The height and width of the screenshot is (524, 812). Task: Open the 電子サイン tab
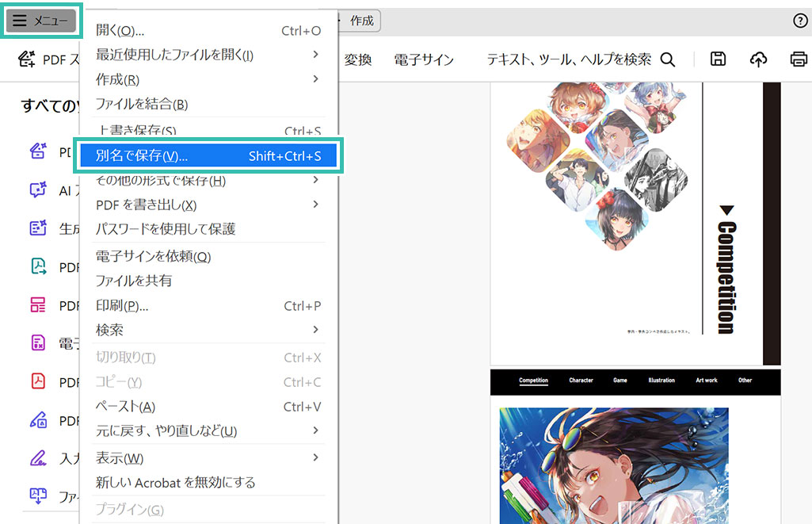tap(424, 59)
